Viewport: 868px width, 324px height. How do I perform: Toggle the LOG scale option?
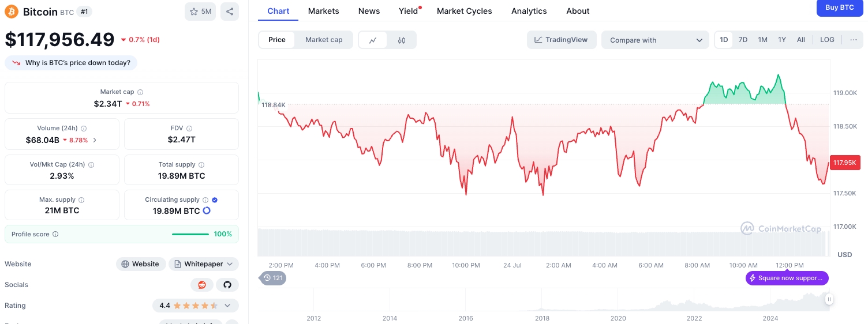(x=827, y=40)
